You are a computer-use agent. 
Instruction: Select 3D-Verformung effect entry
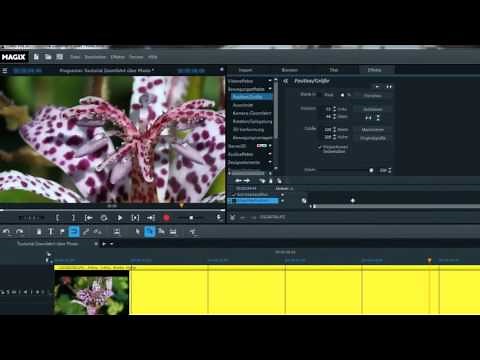click(248, 130)
